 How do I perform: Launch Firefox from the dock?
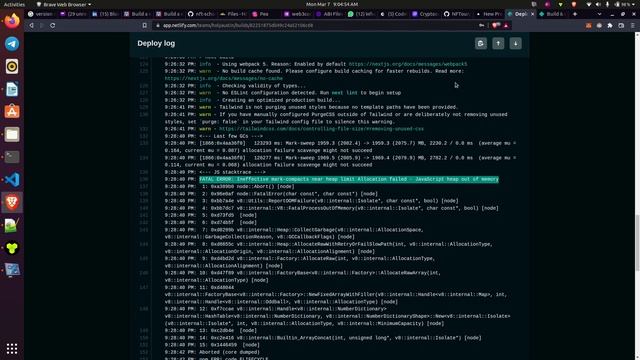(12, 21)
